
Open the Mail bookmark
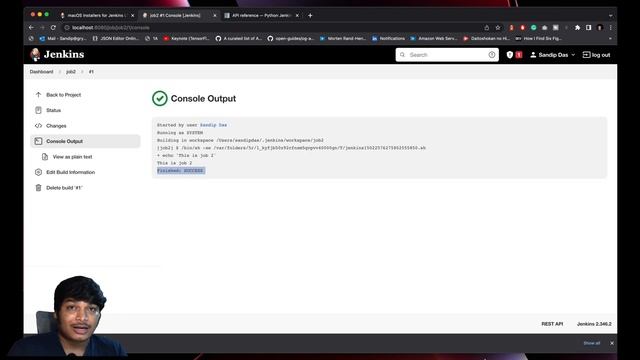point(63,38)
